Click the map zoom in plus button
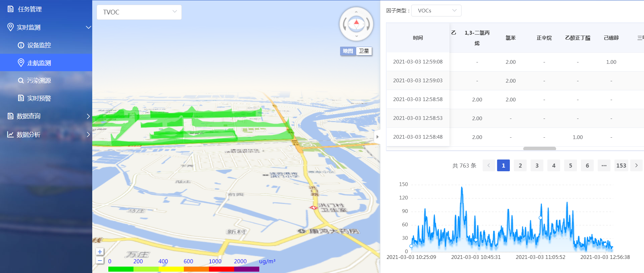This screenshot has height=273, width=644. 100,252
